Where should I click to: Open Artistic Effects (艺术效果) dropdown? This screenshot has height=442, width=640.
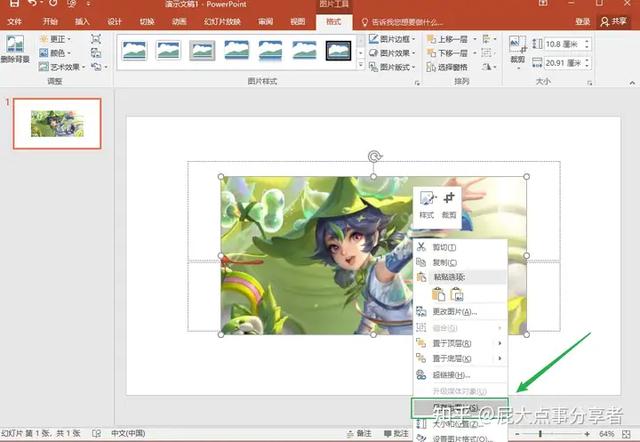tap(62, 67)
